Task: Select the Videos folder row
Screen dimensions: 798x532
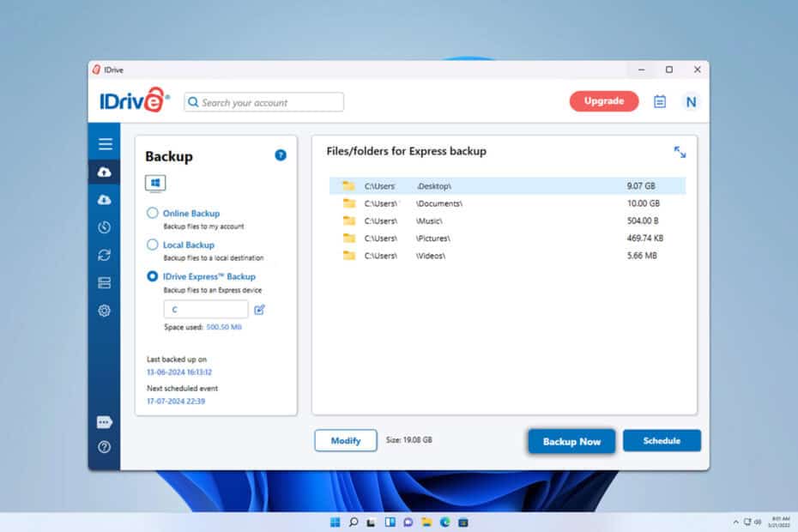Action: (507, 255)
